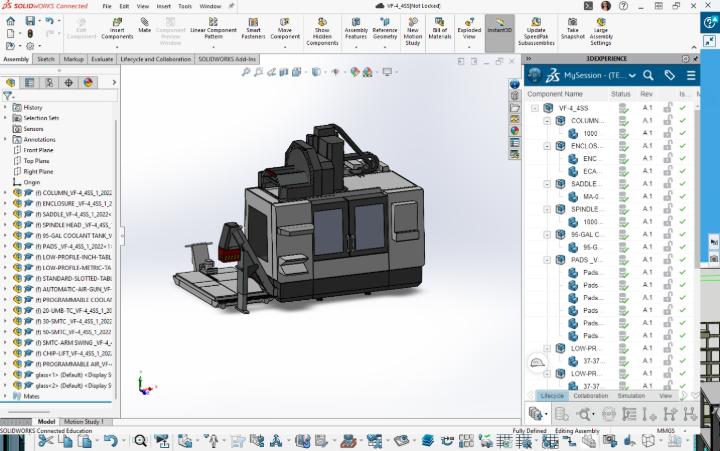This screenshot has height=451, width=720.
Task: Select the Mate tool in the ribbon
Action: coord(145,27)
